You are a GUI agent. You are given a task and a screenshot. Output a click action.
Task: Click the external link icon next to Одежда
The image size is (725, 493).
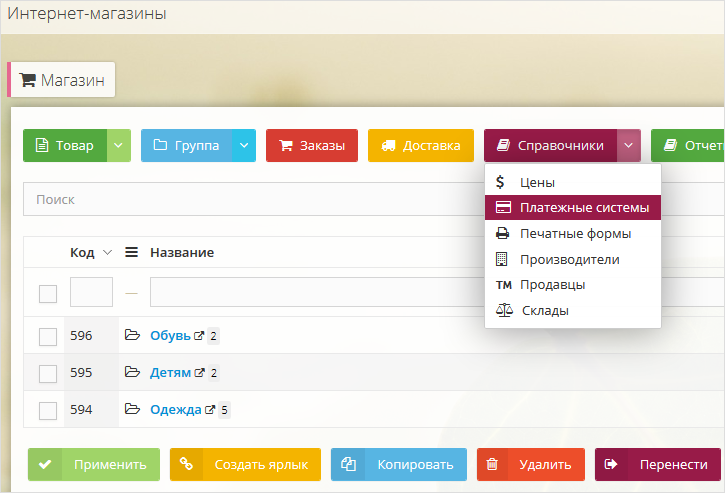point(210,409)
